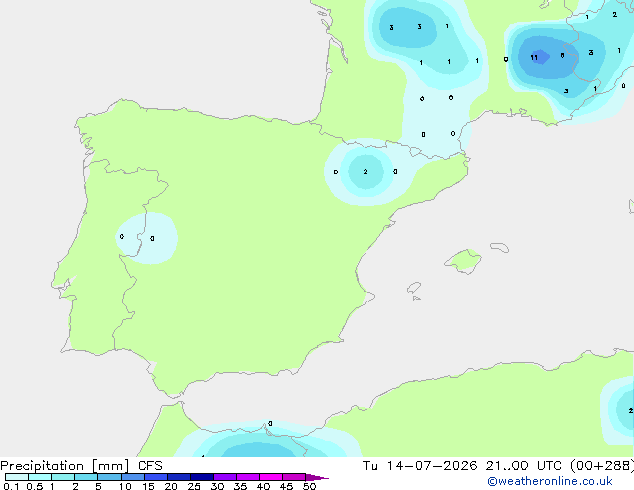Click the 20–25 mm dark blue swatch
The width and height of the screenshot is (634, 490).
179,477
